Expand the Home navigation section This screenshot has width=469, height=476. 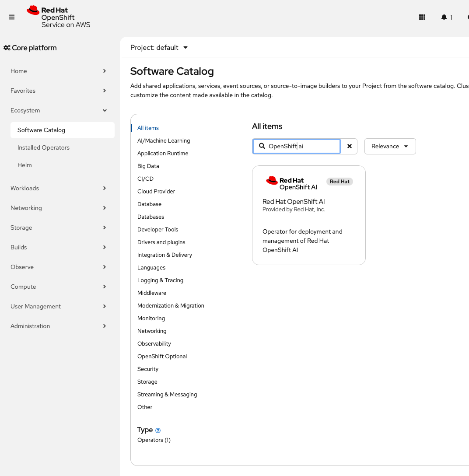[x=58, y=71]
